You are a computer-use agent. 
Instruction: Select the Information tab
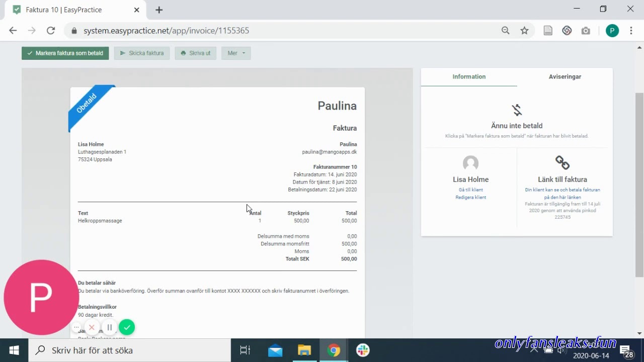tap(469, 77)
